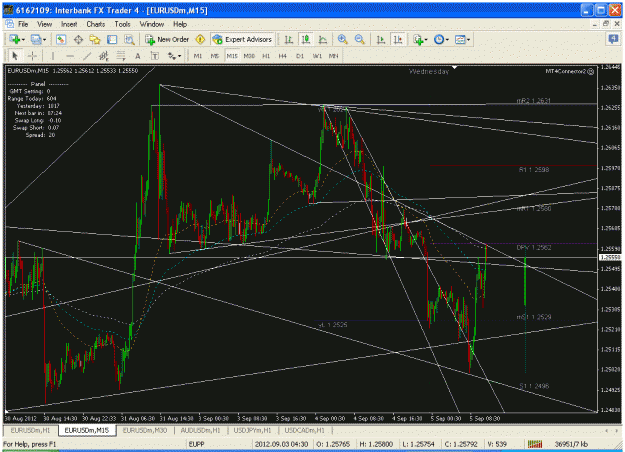
Task: Open the Arrows objects dropdown
Action: [175, 56]
